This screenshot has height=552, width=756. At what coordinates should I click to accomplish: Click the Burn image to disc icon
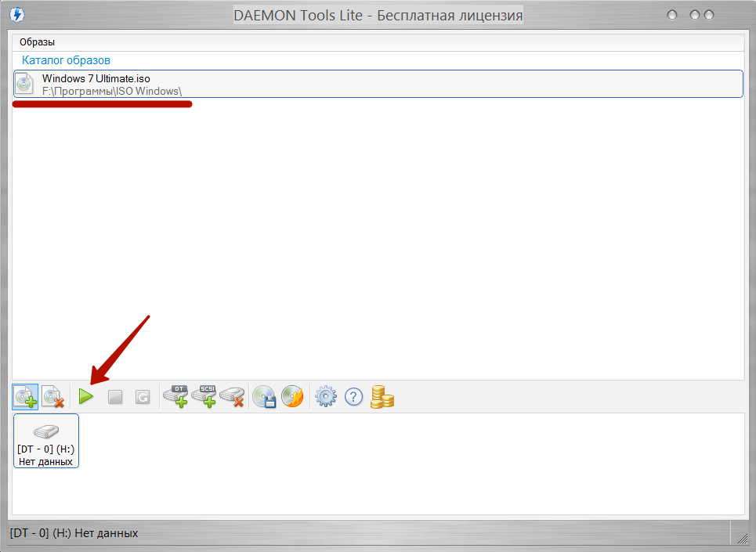tap(292, 398)
